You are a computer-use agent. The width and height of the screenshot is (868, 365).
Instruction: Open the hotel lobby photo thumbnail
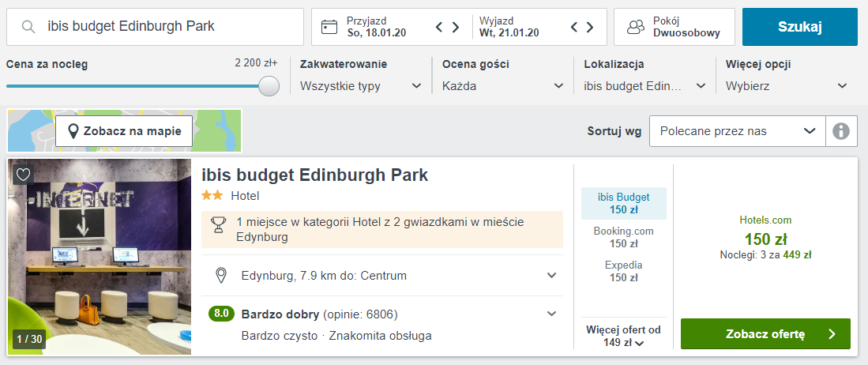point(100,257)
